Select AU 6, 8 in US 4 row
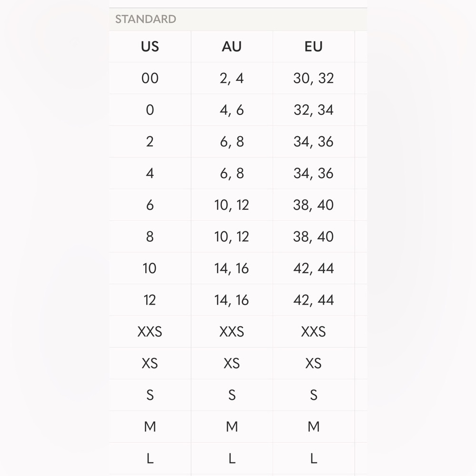 (x=232, y=173)
